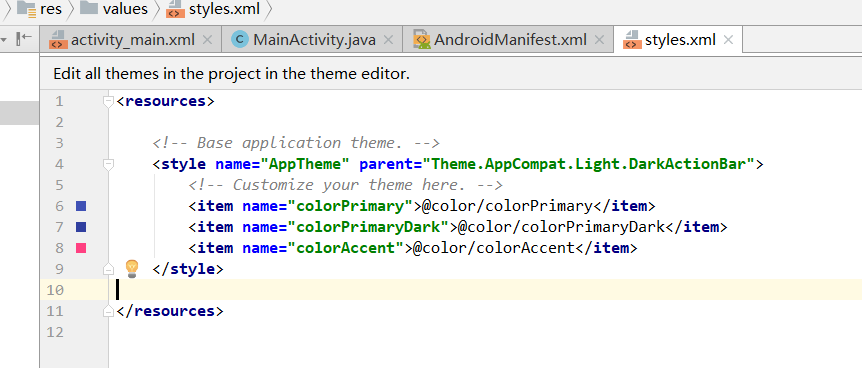The image size is (862, 368).
Task: Click the lightbulb intention icon on line 9
Action: pyautogui.click(x=132, y=268)
